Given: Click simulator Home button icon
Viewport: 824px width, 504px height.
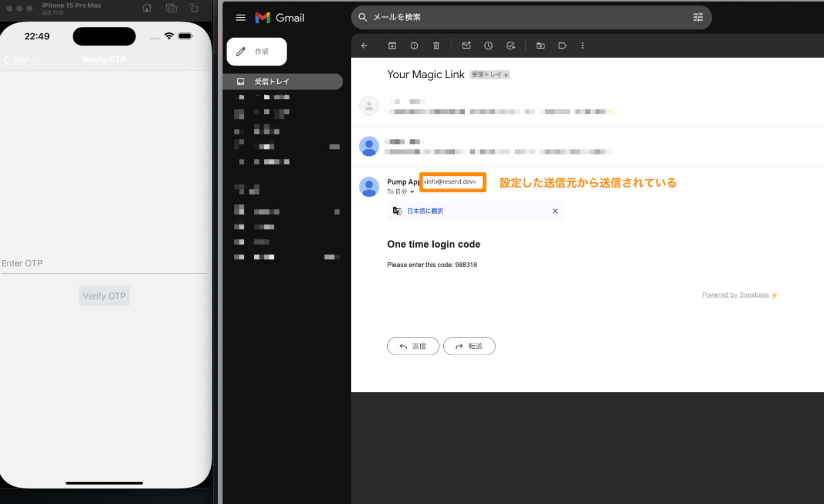Looking at the screenshot, I should 147,8.
